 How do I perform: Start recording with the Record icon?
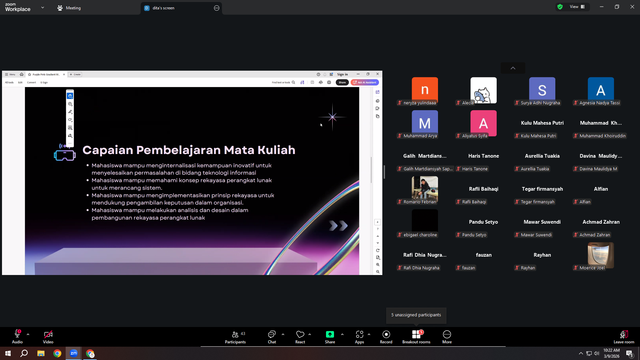tap(386, 334)
